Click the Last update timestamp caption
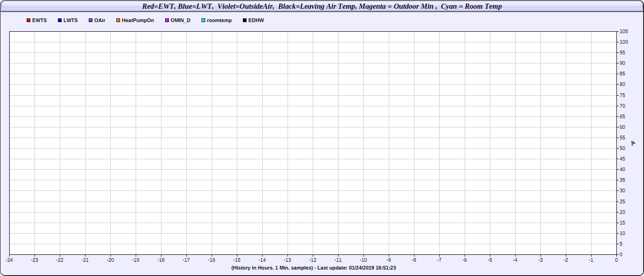 tap(314, 268)
